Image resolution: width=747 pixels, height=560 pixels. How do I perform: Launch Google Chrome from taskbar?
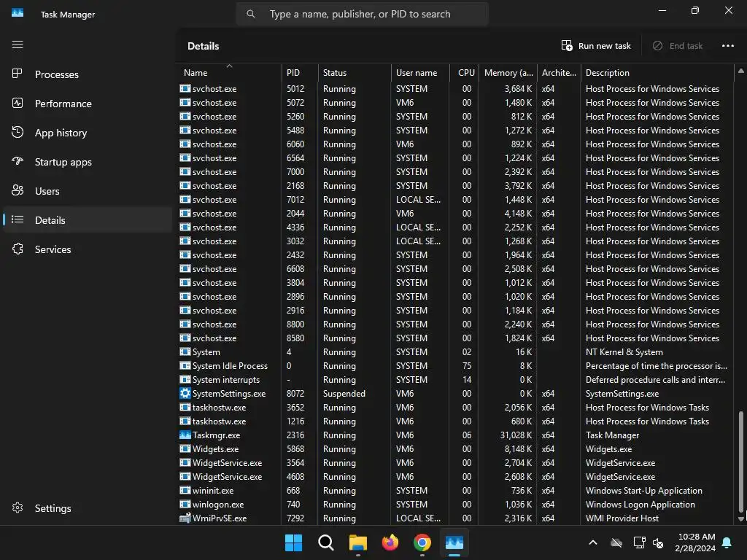pos(422,542)
